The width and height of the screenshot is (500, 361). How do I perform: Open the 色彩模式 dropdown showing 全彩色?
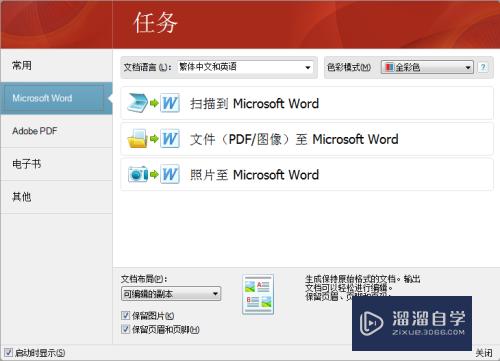[x=427, y=67]
